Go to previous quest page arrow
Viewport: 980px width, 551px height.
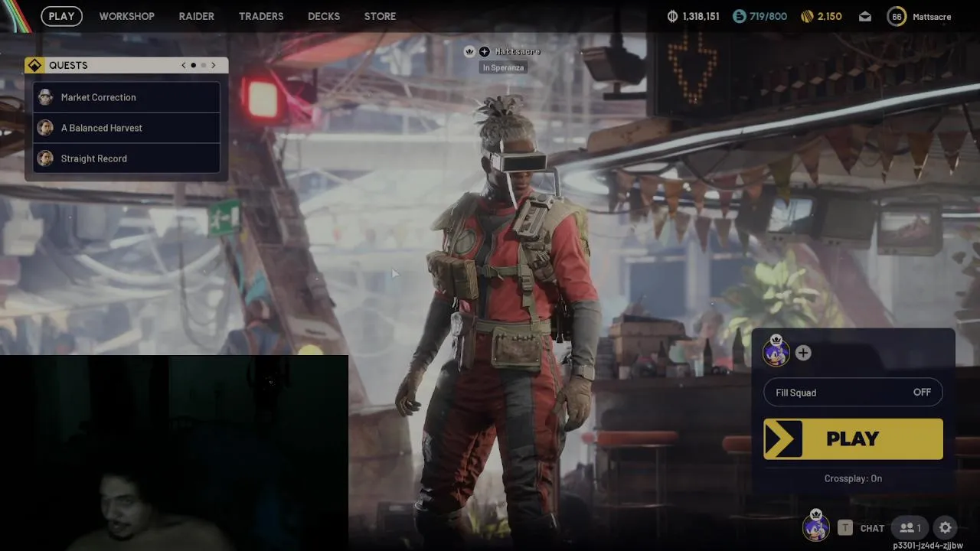[x=184, y=65]
